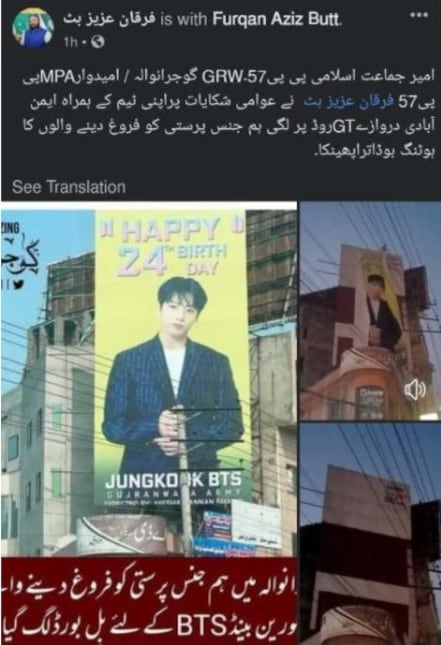The image size is (441, 645).
Task: Open the poster's round profile picture
Action: click(32, 28)
